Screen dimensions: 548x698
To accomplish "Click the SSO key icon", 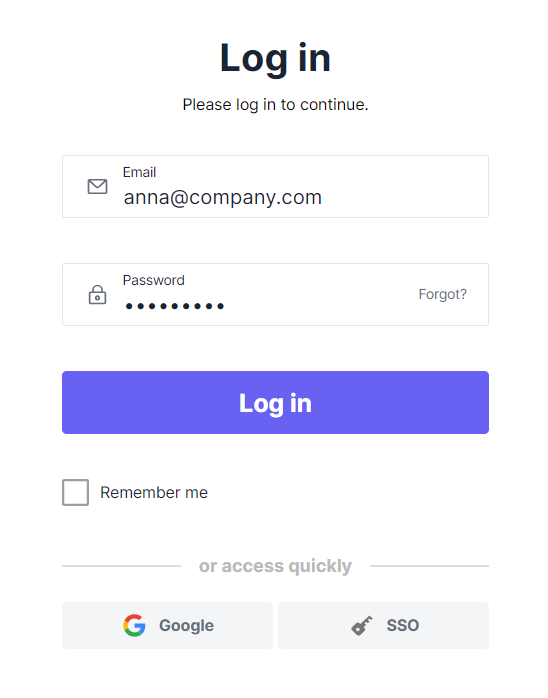I will pos(361,625).
